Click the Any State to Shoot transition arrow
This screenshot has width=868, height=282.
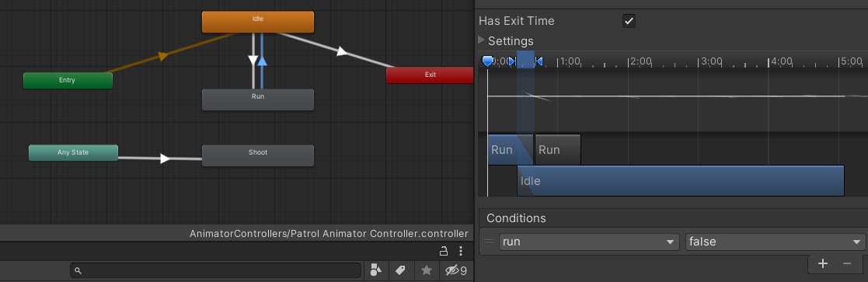pyautogui.click(x=165, y=158)
